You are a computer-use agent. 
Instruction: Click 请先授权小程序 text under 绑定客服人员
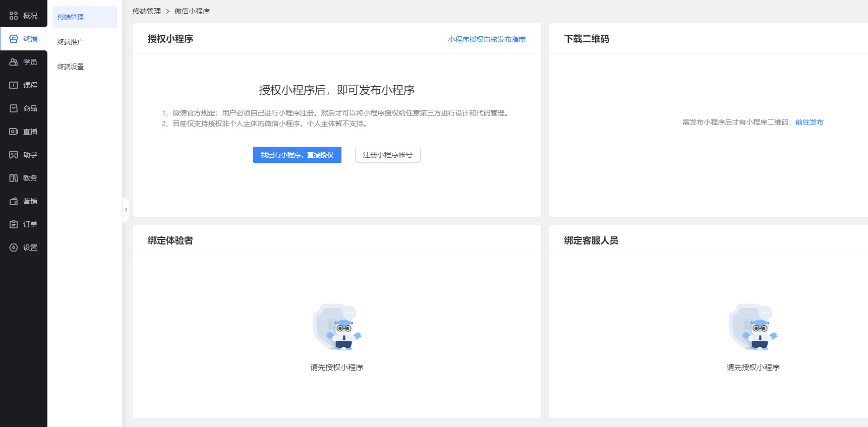point(753,368)
